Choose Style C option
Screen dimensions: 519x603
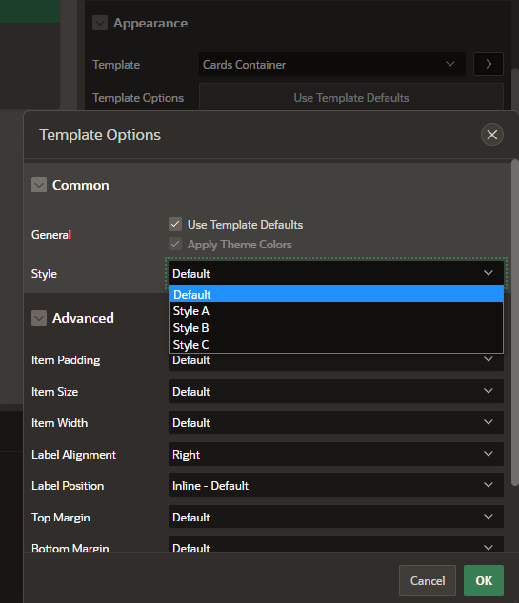click(336, 345)
